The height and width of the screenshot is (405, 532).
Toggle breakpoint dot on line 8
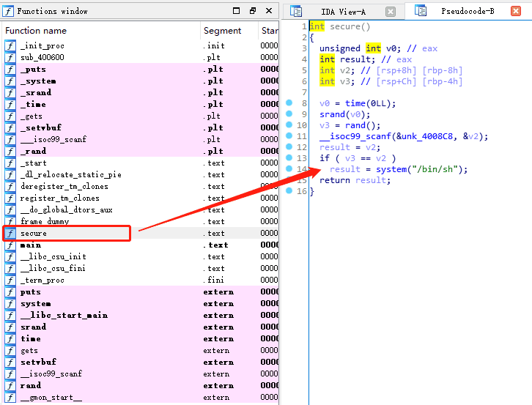tap(289, 103)
